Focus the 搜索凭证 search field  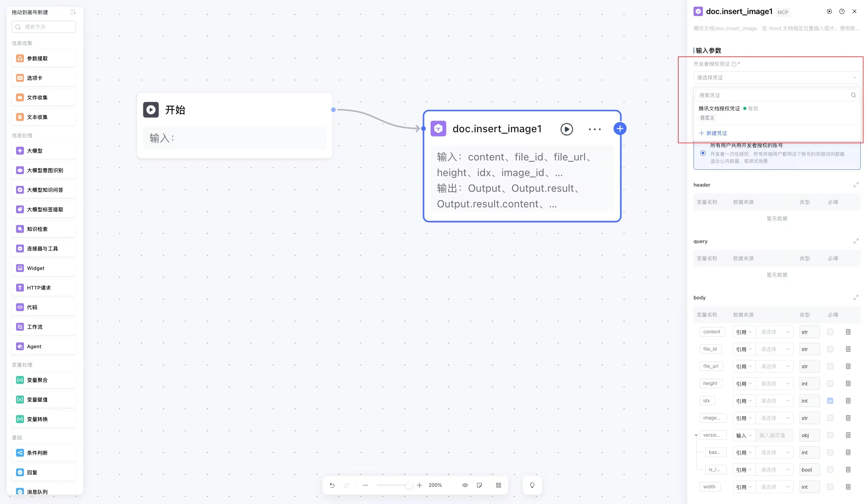click(x=777, y=95)
